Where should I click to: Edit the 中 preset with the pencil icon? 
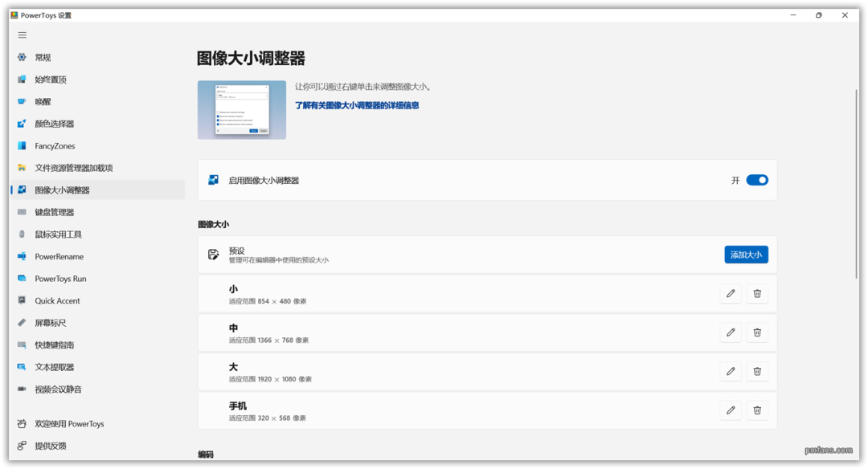tap(731, 332)
